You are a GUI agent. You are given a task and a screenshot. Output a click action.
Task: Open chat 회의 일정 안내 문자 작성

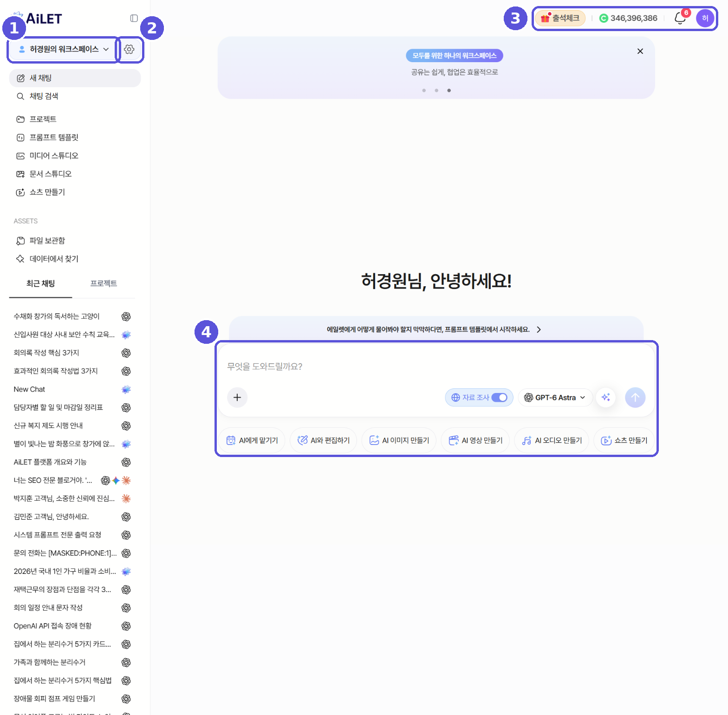tap(72, 608)
